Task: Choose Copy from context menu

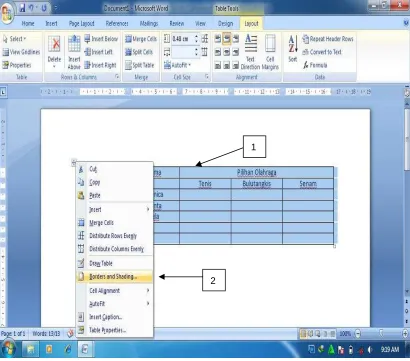Action: [115, 182]
